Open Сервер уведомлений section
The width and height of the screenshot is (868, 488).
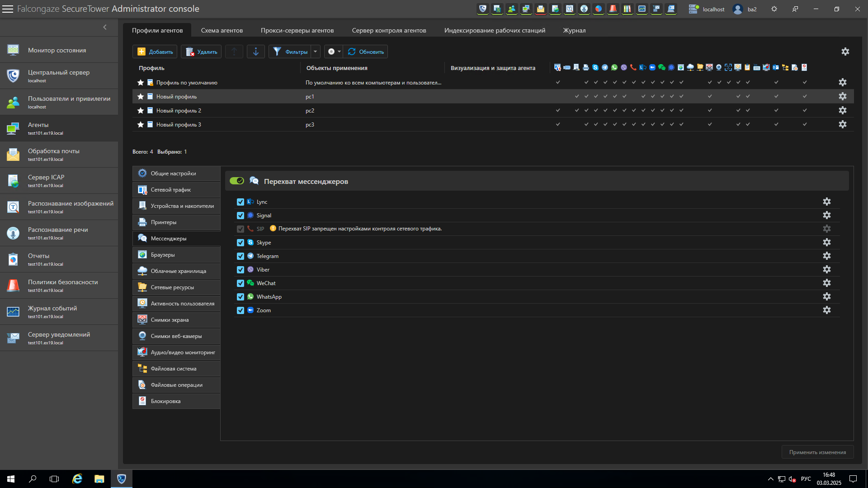59,338
